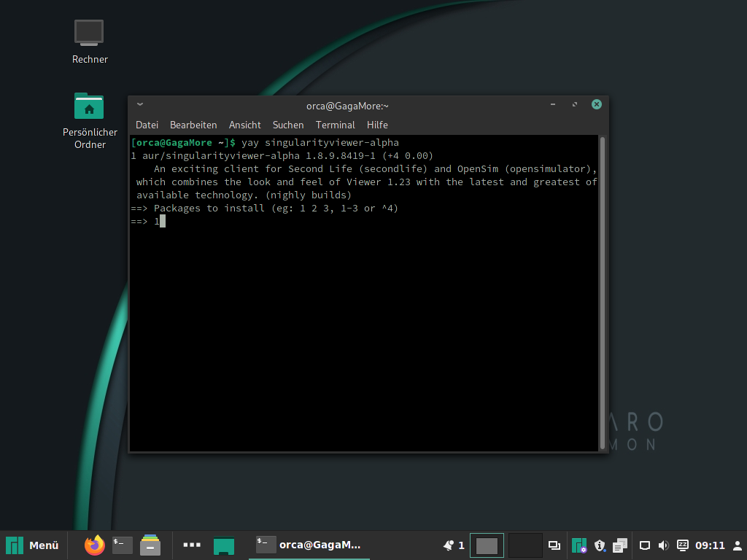Click the terminal input cursor after '1'

click(163, 221)
